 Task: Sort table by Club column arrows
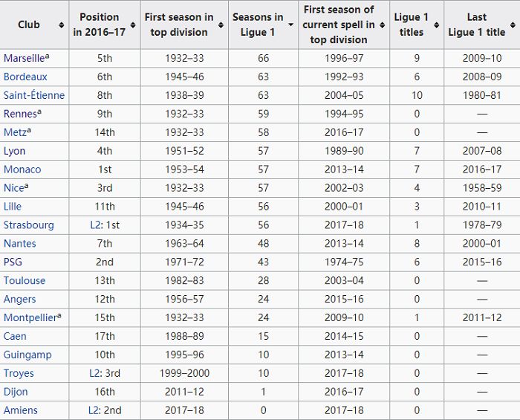click(62, 25)
